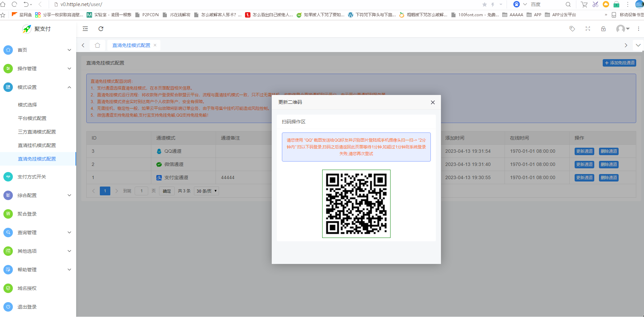644x317 pixels.
Task: Open the AAAAA bookmark folder
Action: tap(513, 15)
